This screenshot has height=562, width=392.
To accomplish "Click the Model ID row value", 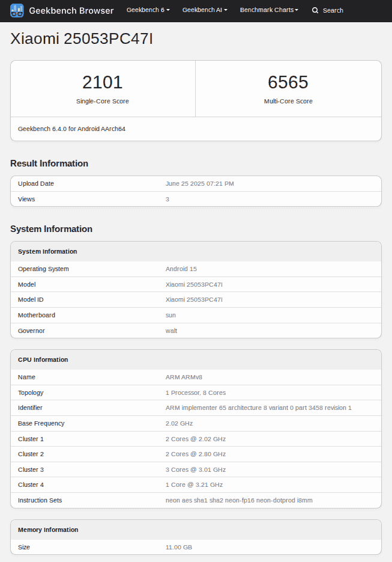I will click(x=194, y=299).
